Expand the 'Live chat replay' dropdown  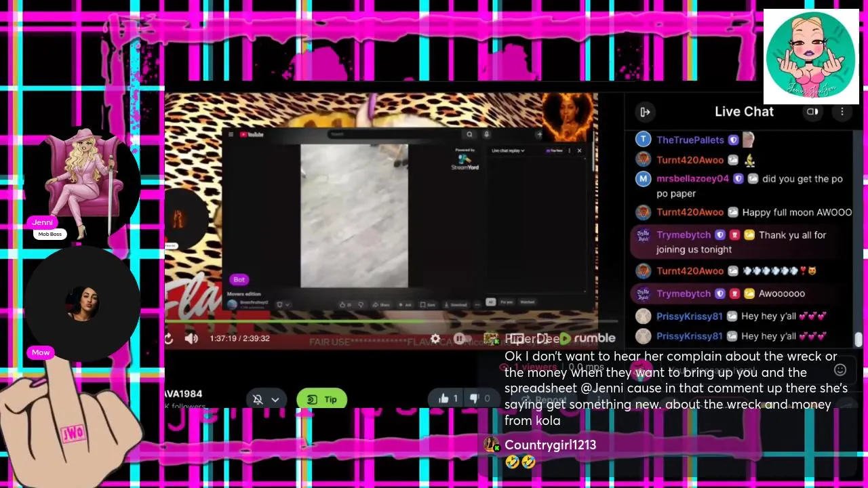(509, 150)
